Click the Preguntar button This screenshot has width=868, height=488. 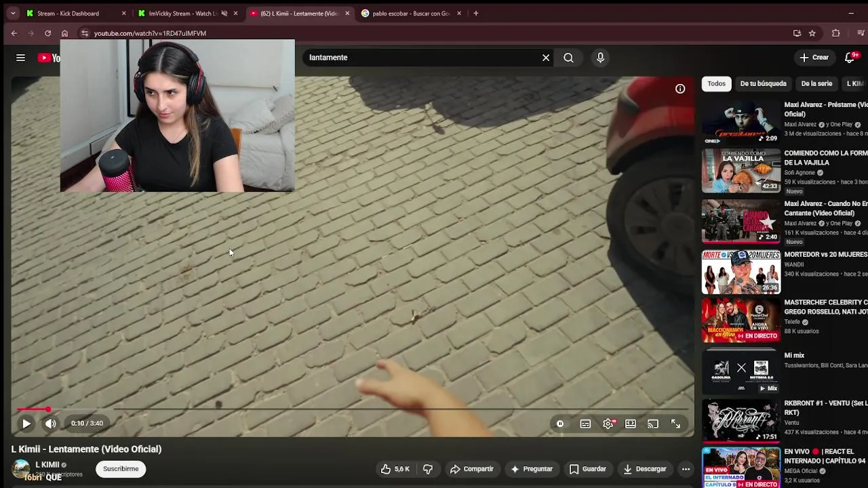coord(532,469)
